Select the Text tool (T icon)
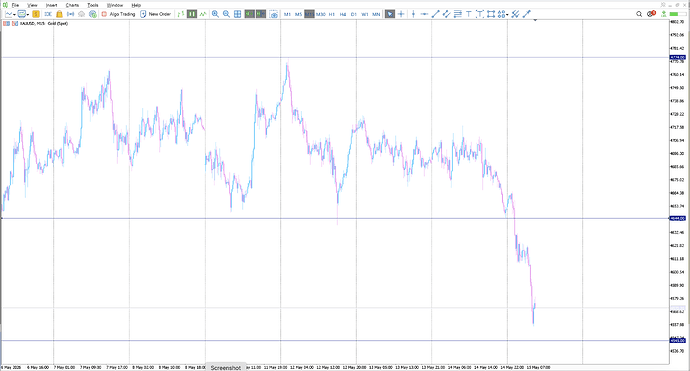Viewport: 690px width, 371px height. point(469,14)
